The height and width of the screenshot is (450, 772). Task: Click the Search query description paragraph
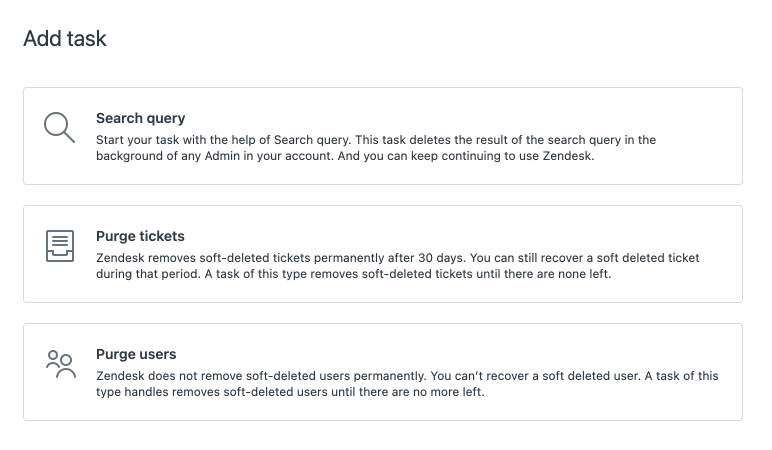(375, 148)
